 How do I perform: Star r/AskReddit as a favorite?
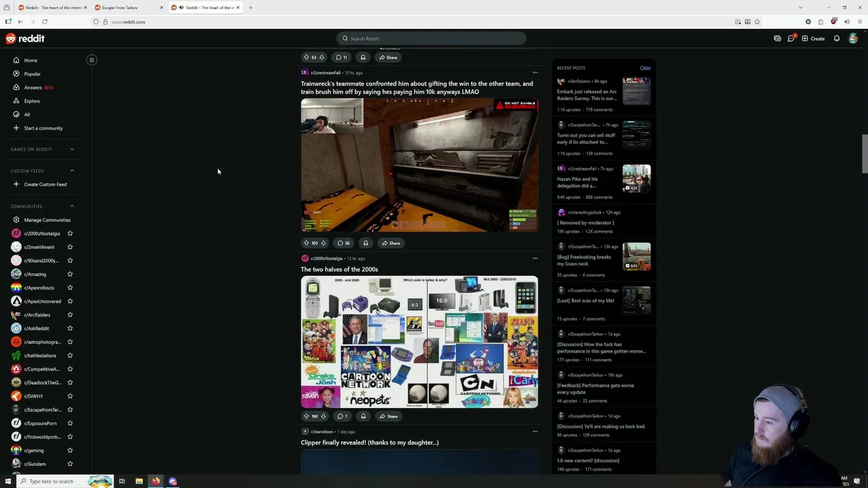(x=70, y=328)
